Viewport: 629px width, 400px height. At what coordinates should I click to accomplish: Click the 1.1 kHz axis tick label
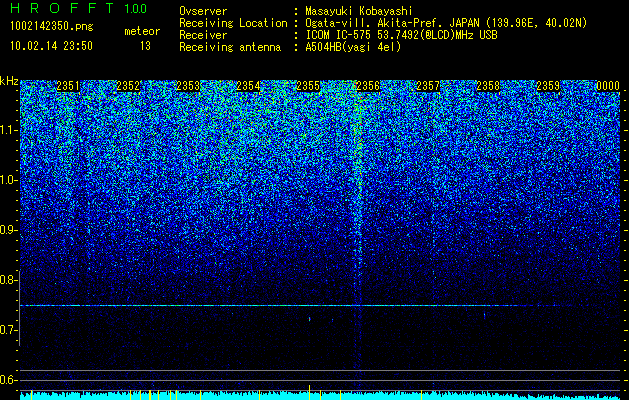click(8, 130)
